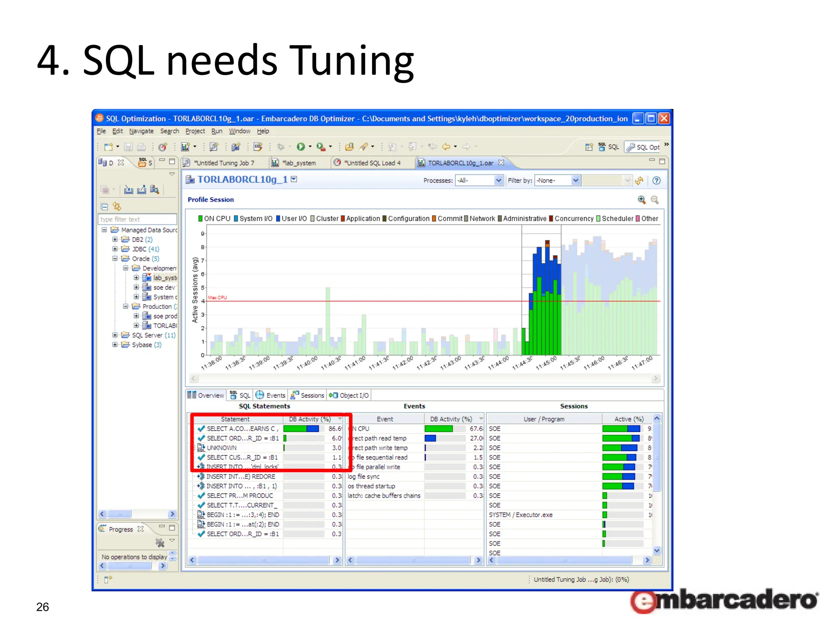
Task: Click the Open Perspective icon
Action: coord(589,147)
